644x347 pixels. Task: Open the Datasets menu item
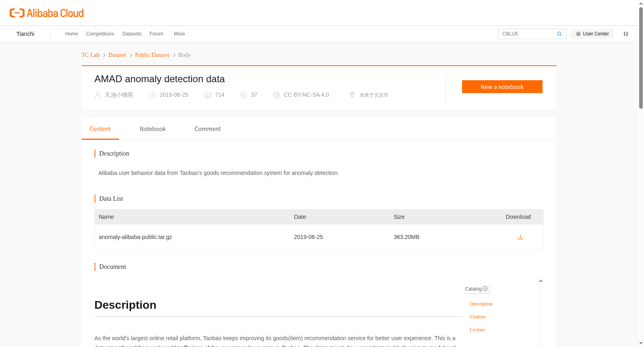tap(132, 34)
